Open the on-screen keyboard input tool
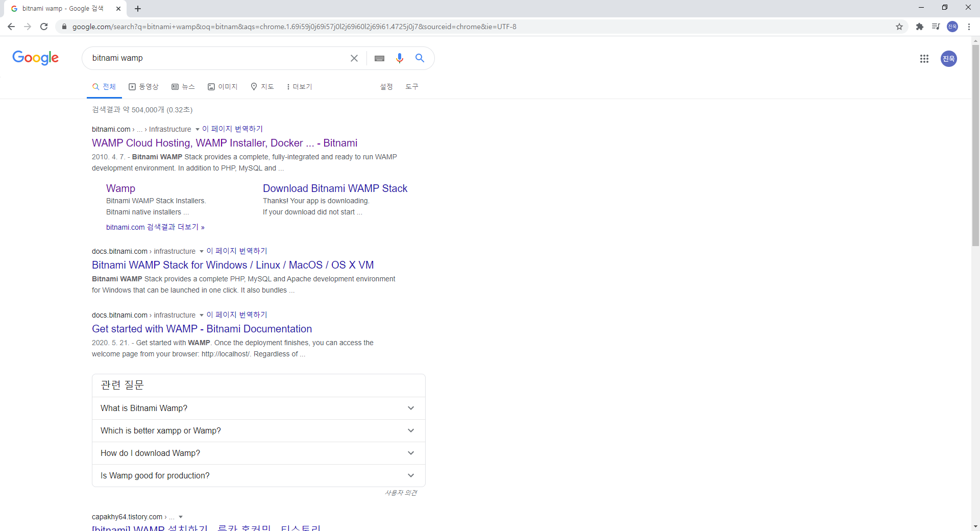 (380, 58)
